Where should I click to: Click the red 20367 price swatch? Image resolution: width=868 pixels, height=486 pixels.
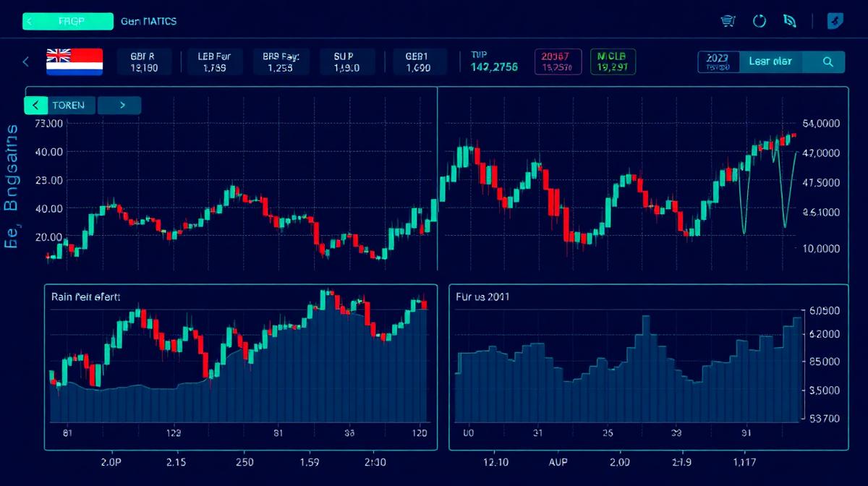coord(558,62)
